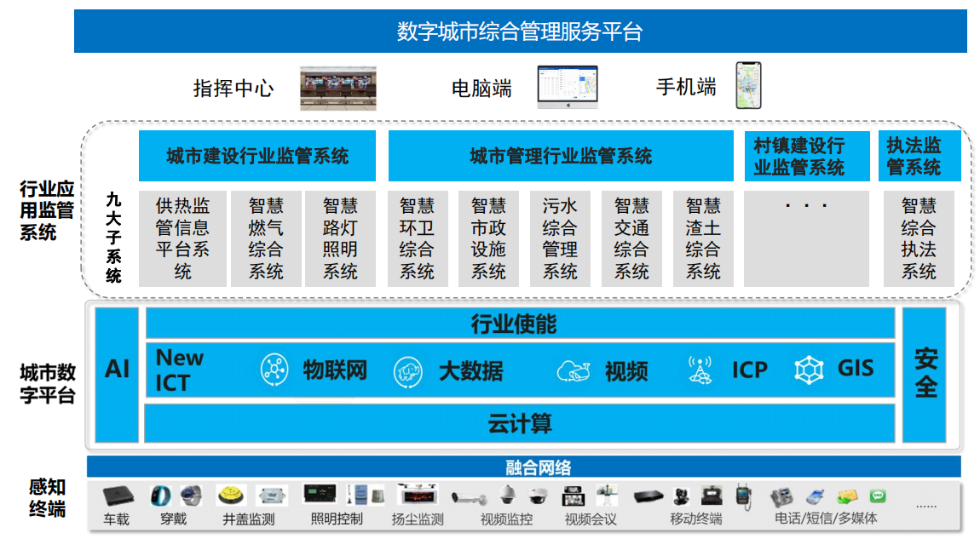
Task: Click the white dome surveillance camera icon
Action: [x=538, y=496]
